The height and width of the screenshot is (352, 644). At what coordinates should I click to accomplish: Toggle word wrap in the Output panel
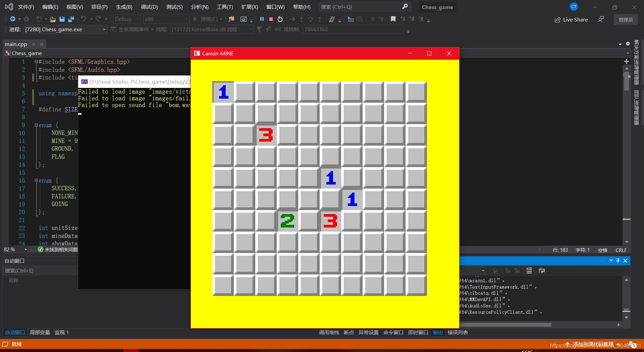(542, 270)
